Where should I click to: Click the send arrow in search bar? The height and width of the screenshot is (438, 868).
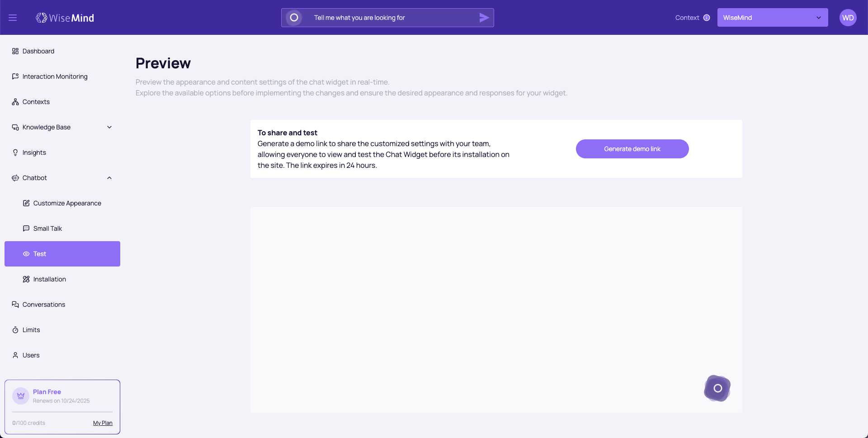pyautogui.click(x=484, y=18)
